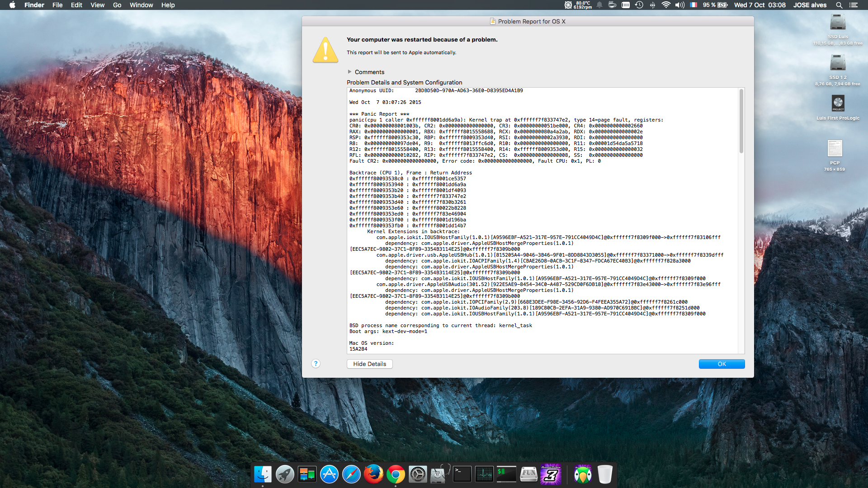Open Notification Center list icon

point(853,5)
